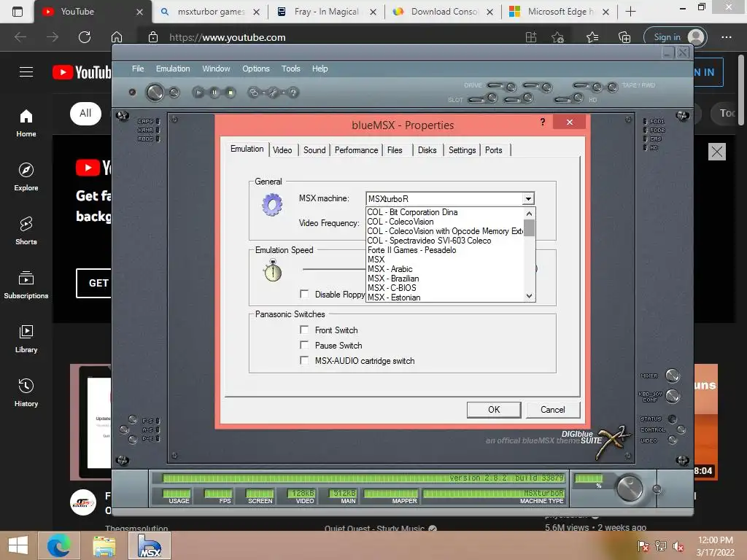Click the Edge refresh button
747x560 pixels.
(85, 37)
